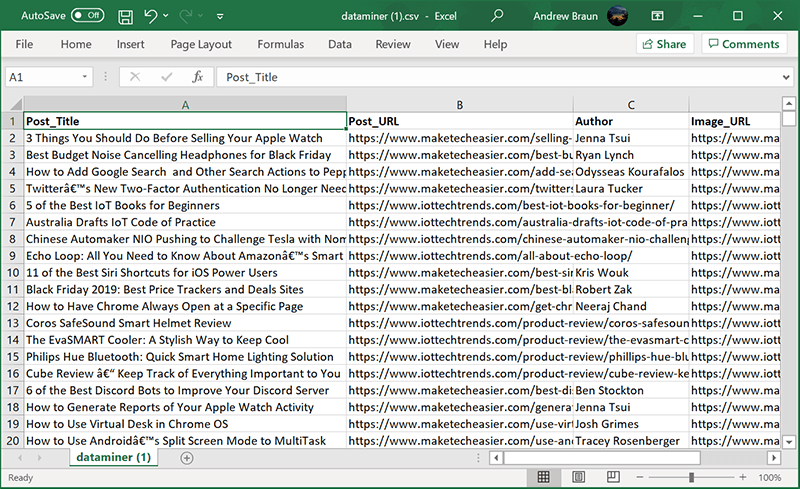
Task: Click the formula bar containing Post_Title
Action: click(499, 77)
